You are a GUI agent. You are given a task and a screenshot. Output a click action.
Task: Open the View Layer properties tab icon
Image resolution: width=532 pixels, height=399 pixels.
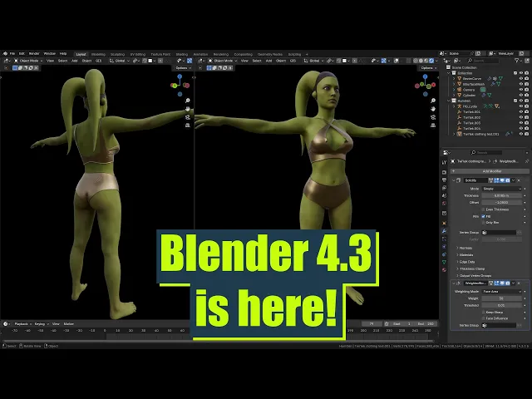click(x=444, y=188)
